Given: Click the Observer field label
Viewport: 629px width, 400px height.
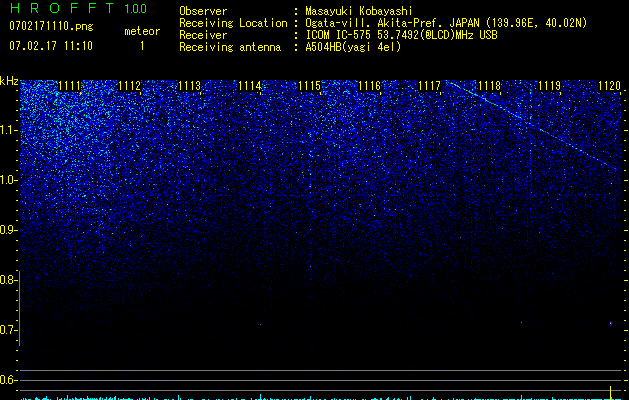Looking at the screenshot, I should 203,11.
